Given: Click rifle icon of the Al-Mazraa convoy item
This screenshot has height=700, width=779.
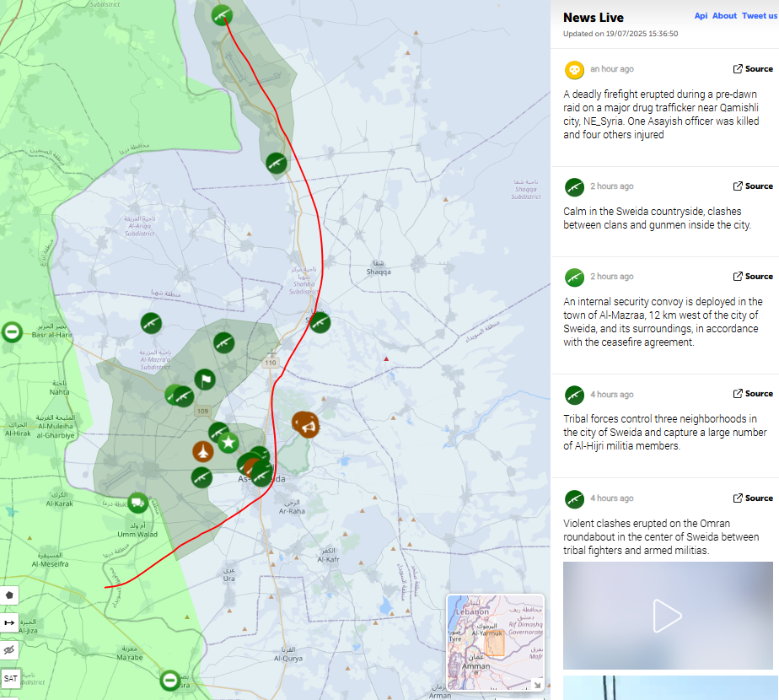Looking at the screenshot, I should [x=574, y=277].
